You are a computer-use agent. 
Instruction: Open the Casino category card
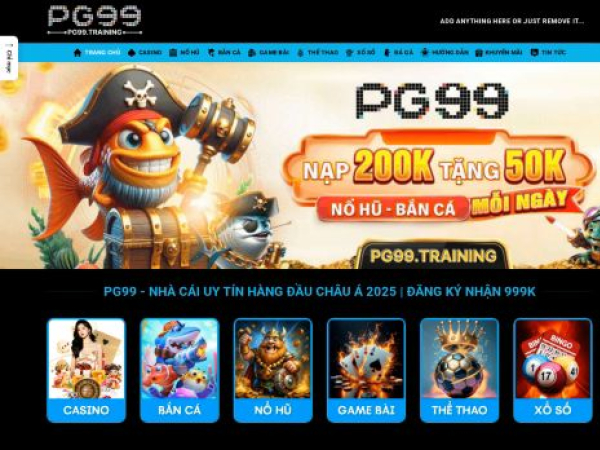click(x=86, y=370)
